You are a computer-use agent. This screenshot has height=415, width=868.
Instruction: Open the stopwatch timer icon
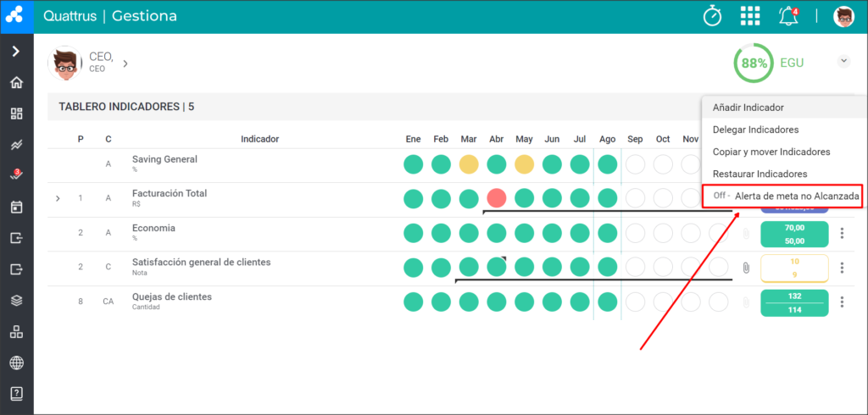click(712, 16)
